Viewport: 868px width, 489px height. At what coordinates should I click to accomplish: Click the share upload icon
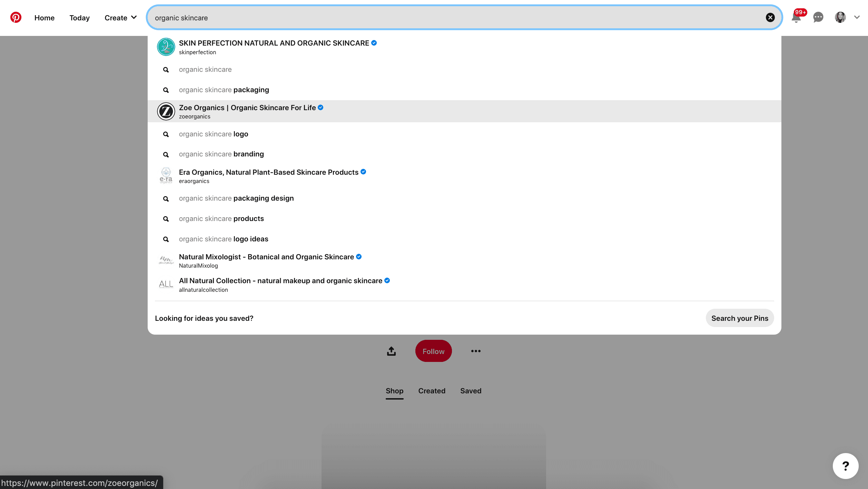coord(391,351)
